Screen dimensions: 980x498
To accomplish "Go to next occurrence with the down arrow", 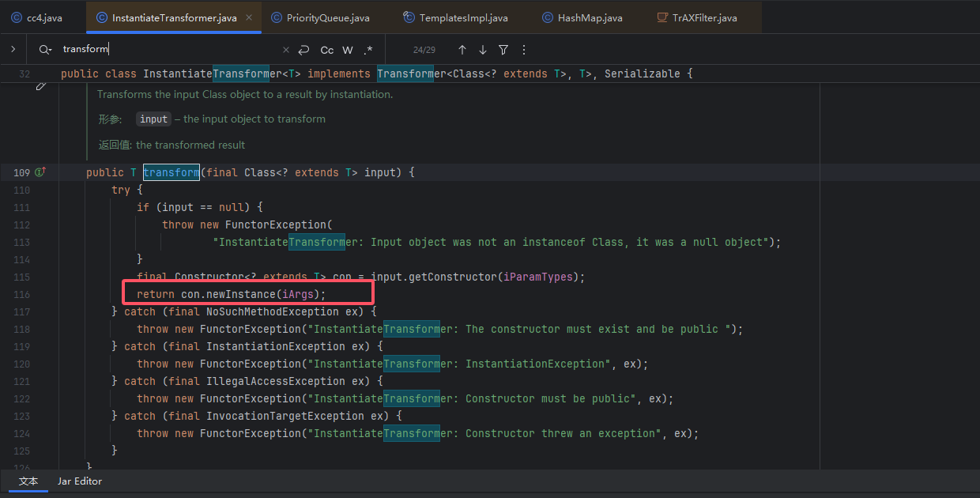I will tap(483, 50).
